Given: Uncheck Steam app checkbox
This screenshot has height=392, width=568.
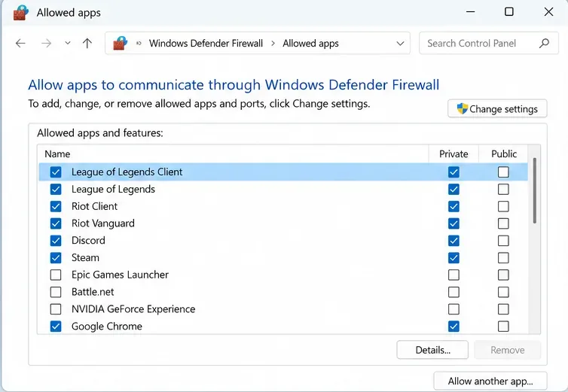Looking at the screenshot, I should [x=56, y=258].
